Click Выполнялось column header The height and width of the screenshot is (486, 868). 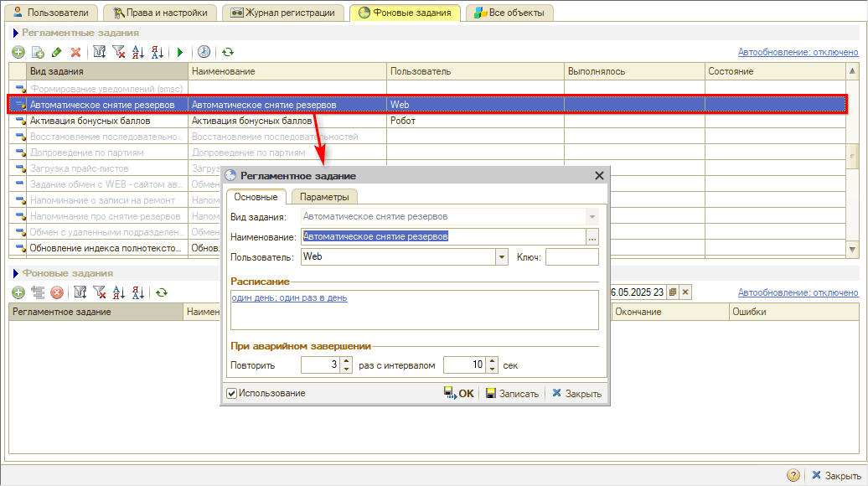coord(634,71)
